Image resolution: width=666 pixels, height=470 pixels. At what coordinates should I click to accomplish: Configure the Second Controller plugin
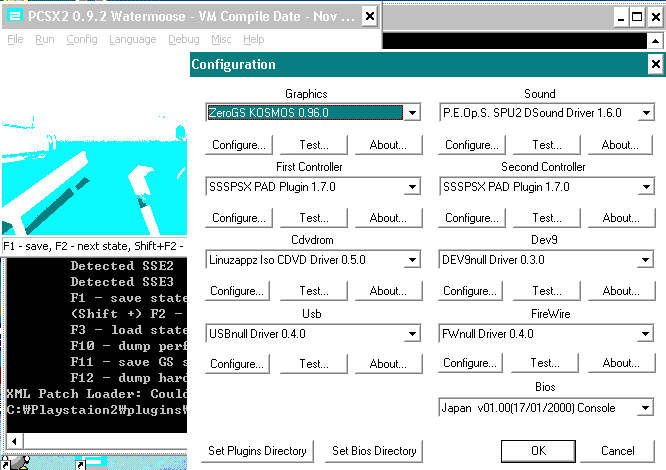[x=471, y=218]
